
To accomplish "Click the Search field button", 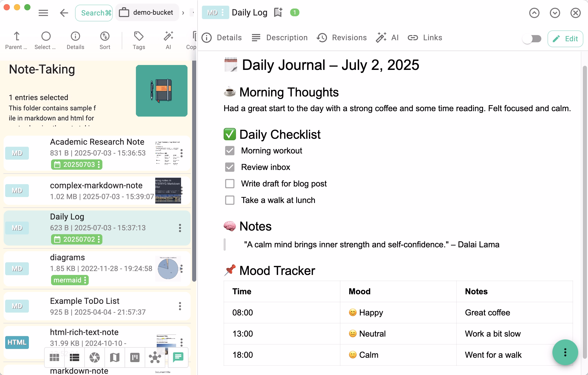I will point(94,13).
